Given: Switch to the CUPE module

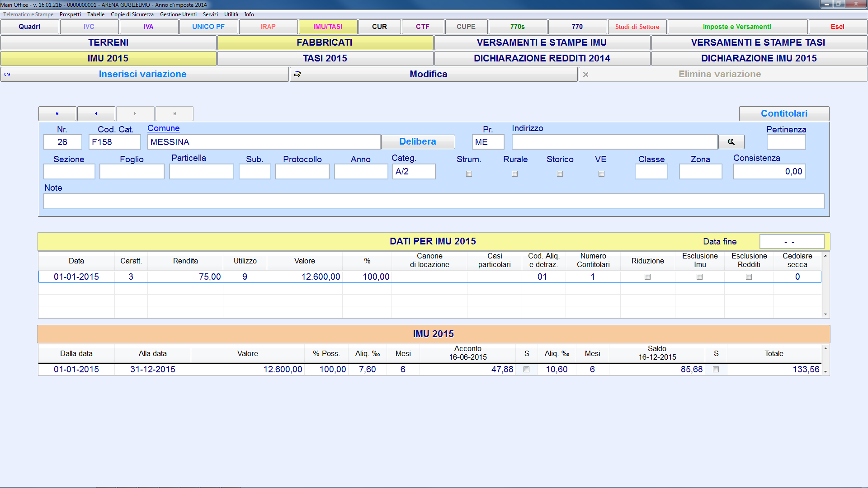Looking at the screenshot, I should [x=466, y=27].
